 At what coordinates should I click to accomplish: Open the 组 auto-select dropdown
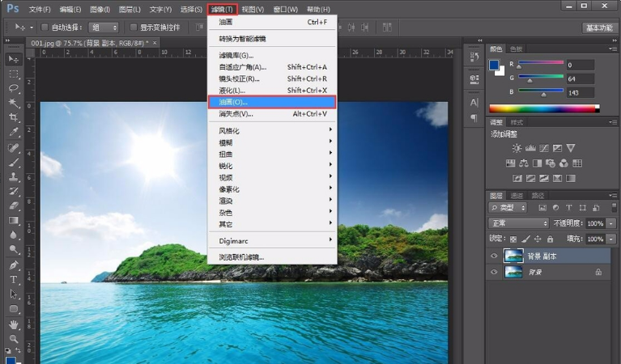pos(104,28)
